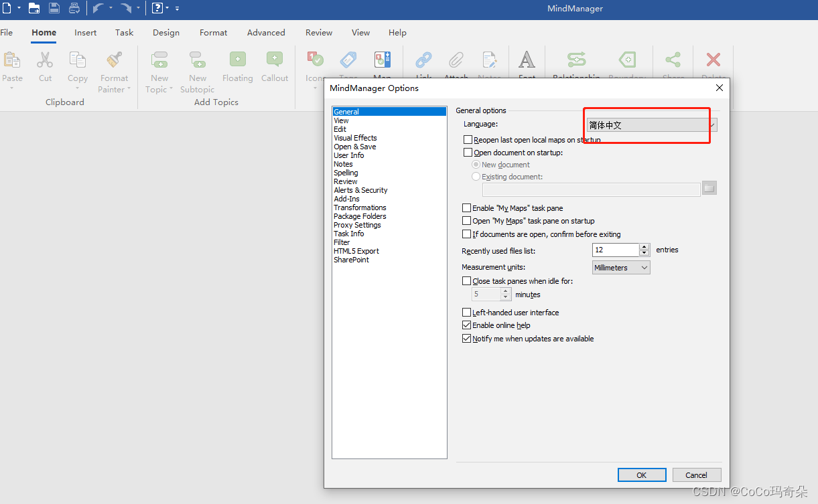Viewport: 818px width, 504px height.
Task: Increase recently used files list count
Action: (x=644, y=247)
